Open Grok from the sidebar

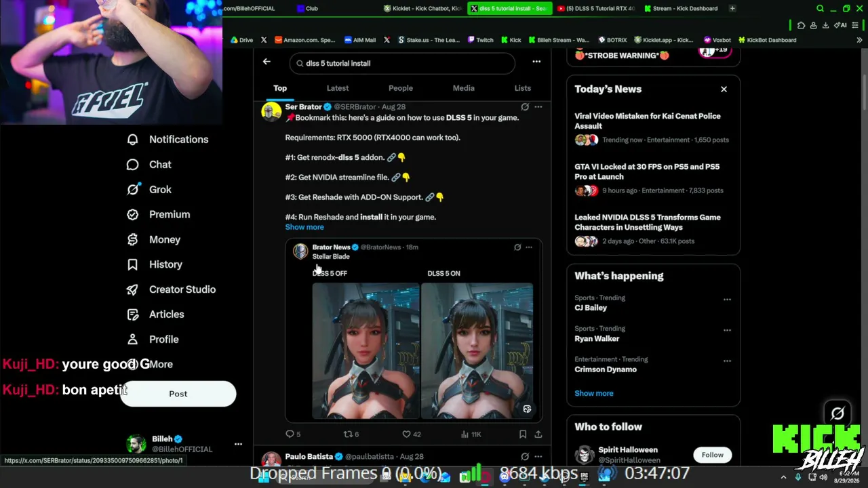tap(149, 190)
